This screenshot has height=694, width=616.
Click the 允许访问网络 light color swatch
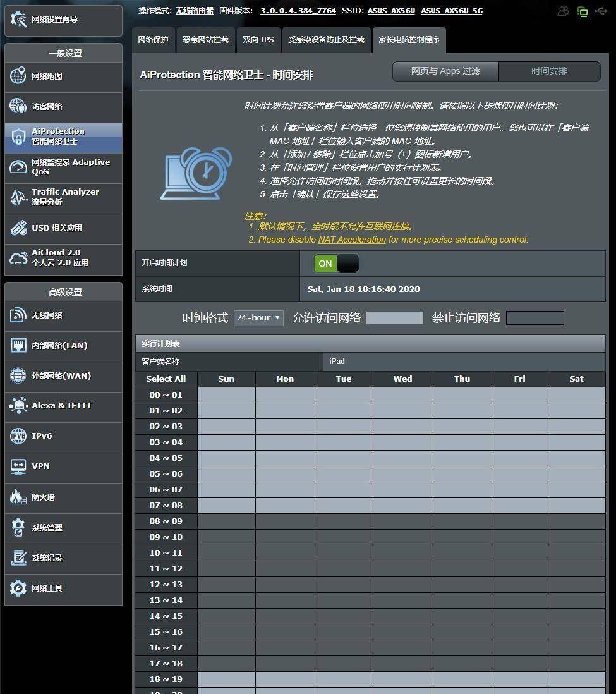pos(395,318)
